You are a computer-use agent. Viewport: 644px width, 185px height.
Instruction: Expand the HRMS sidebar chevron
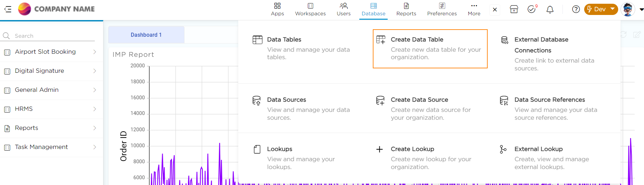(95, 109)
